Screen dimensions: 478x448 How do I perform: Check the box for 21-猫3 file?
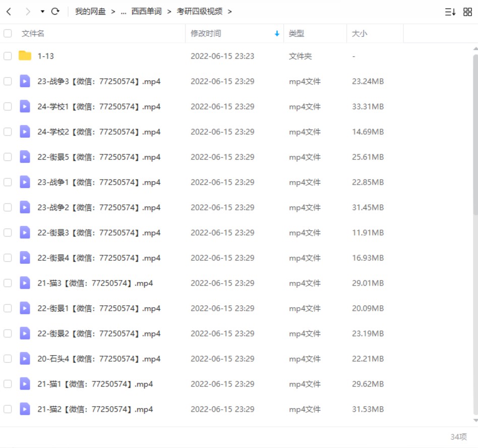coord(8,283)
